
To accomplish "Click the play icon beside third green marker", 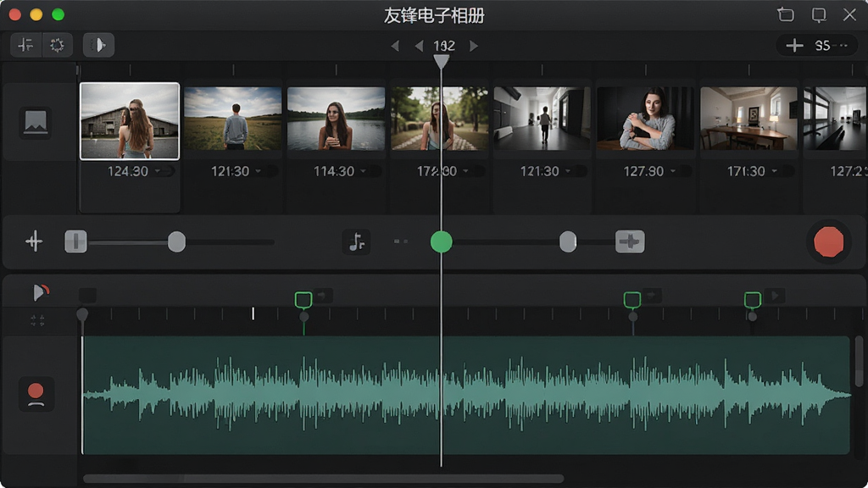I will click(776, 296).
